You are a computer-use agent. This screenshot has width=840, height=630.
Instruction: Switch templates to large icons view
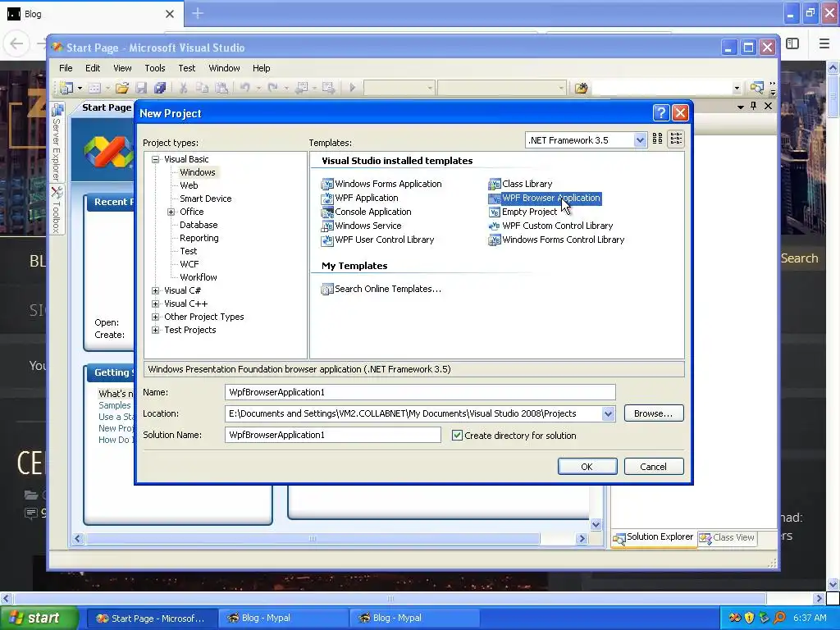pyautogui.click(x=657, y=139)
